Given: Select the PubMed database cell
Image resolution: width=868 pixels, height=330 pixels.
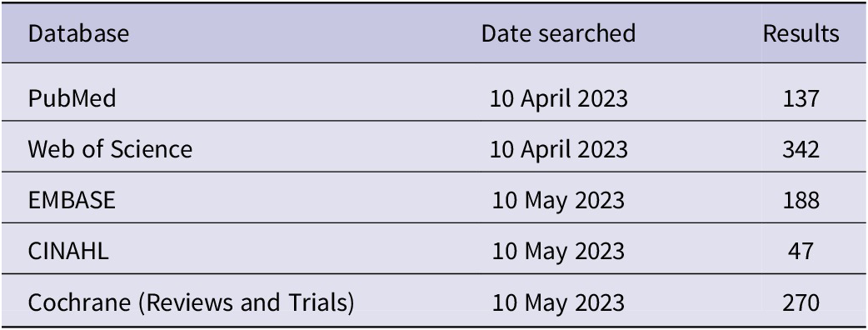Looking at the screenshot, I should click(x=72, y=99).
